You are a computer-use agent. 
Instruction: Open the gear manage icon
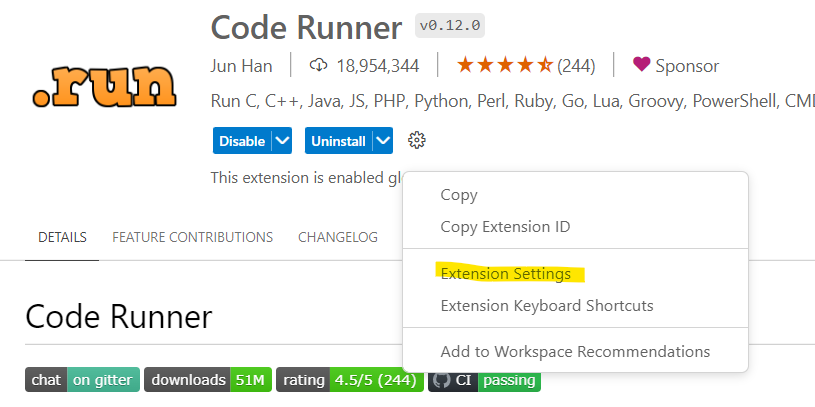pos(416,140)
